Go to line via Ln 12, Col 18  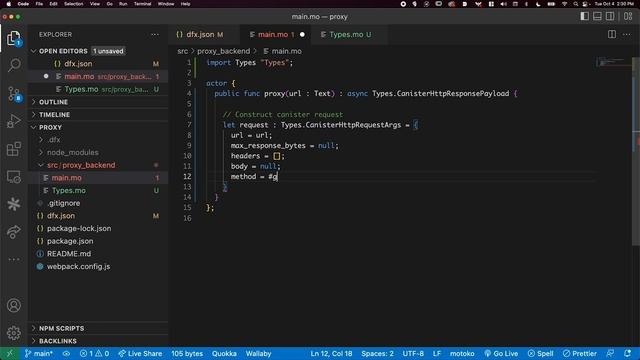[x=331, y=353]
